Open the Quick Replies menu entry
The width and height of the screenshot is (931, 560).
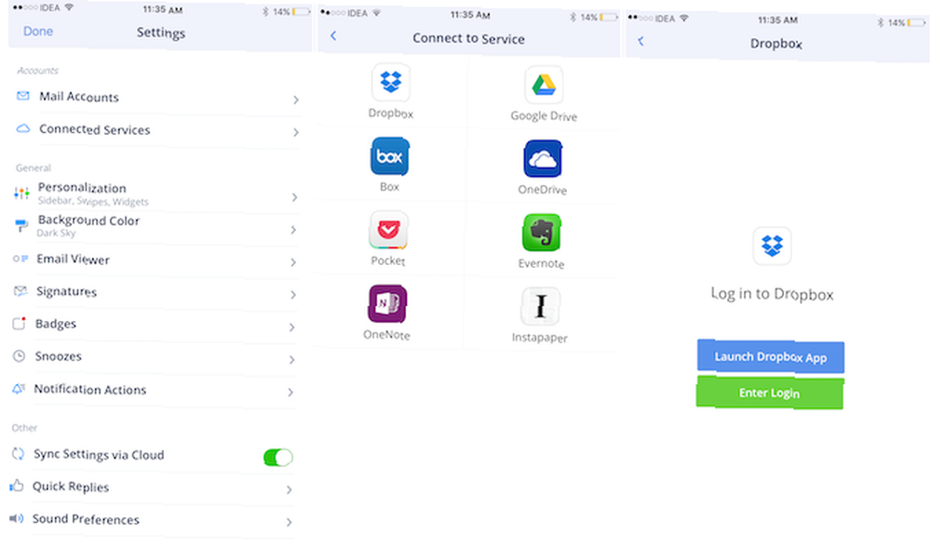click(151, 487)
